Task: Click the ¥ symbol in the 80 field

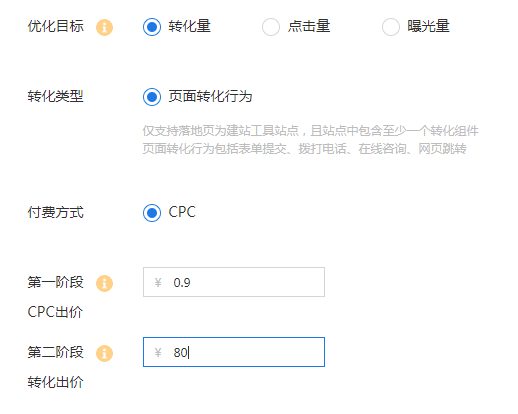Action: [x=158, y=352]
